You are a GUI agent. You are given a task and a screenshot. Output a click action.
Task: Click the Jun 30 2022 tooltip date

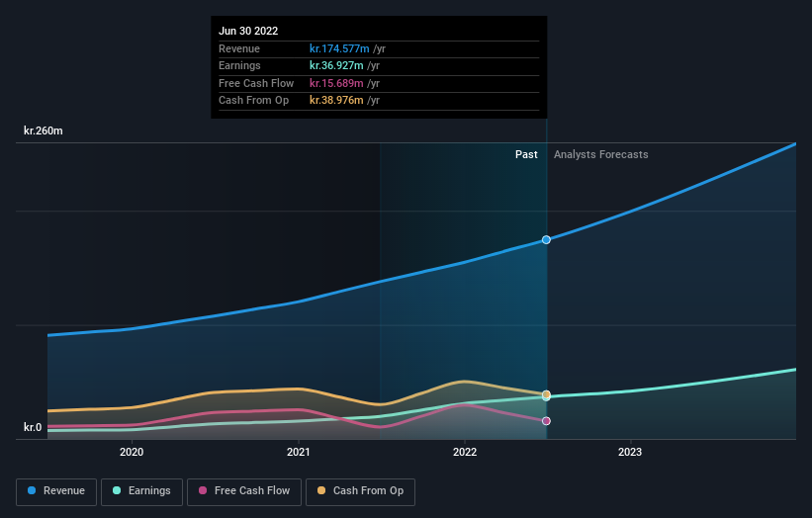point(248,31)
